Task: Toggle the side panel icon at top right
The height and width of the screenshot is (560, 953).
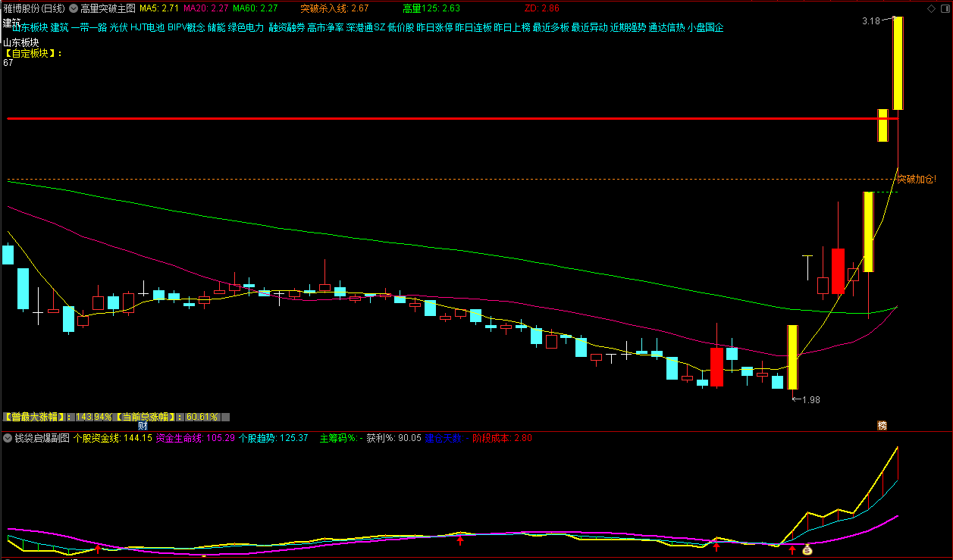Action: [x=944, y=8]
